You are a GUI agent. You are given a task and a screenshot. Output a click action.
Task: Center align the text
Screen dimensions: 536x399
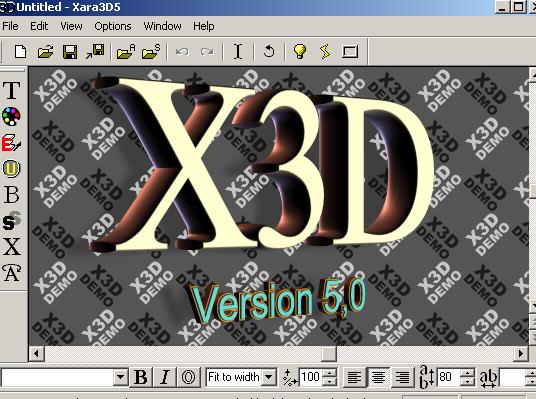point(378,377)
